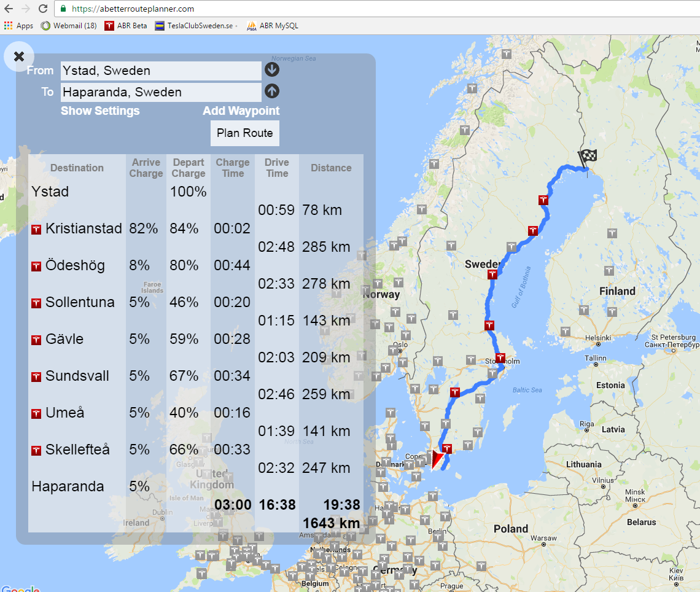Click Tesla supercharger icon next to Ödeshög

[36, 267]
